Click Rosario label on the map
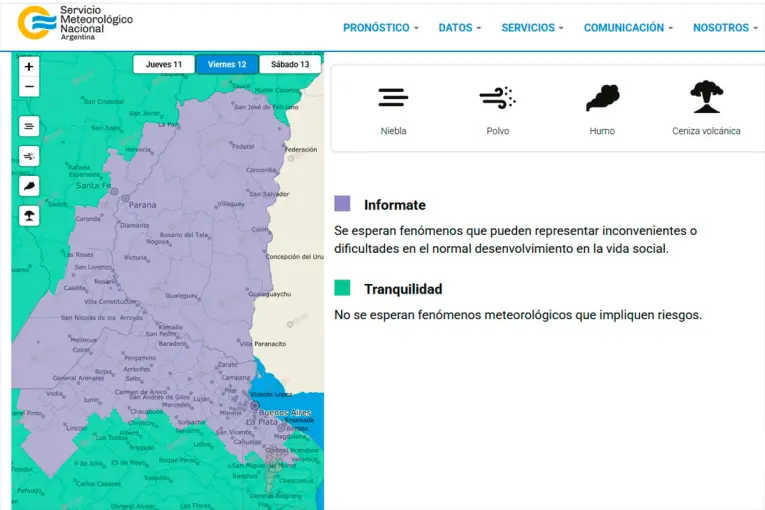Image resolution: width=765 pixels, height=510 pixels. click(x=105, y=282)
